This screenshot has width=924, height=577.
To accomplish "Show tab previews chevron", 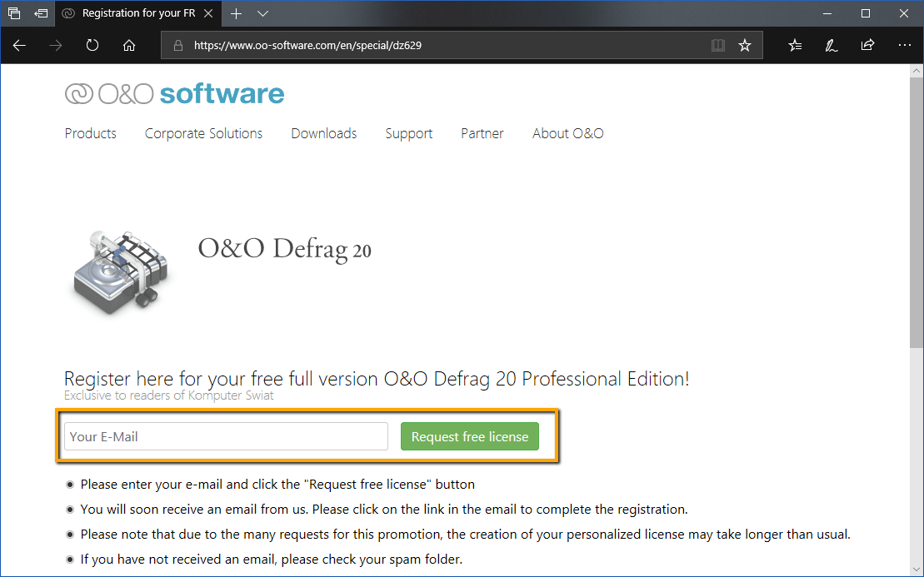I will pyautogui.click(x=262, y=13).
